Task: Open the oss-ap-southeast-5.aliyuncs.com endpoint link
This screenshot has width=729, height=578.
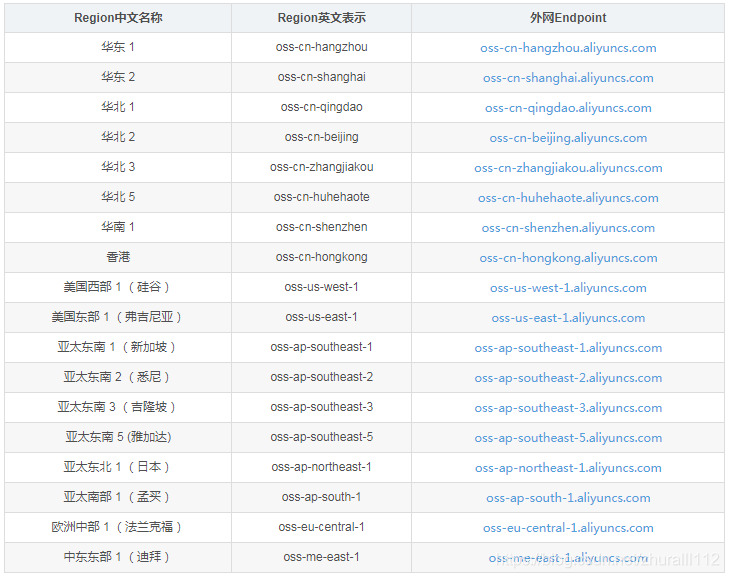Action: pos(568,438)
